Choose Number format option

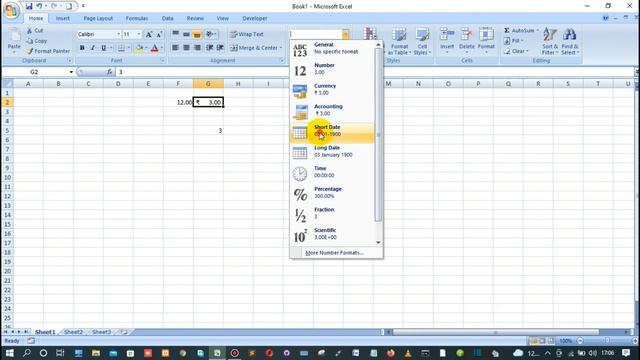pyautogui.click(x=332, y=69)
